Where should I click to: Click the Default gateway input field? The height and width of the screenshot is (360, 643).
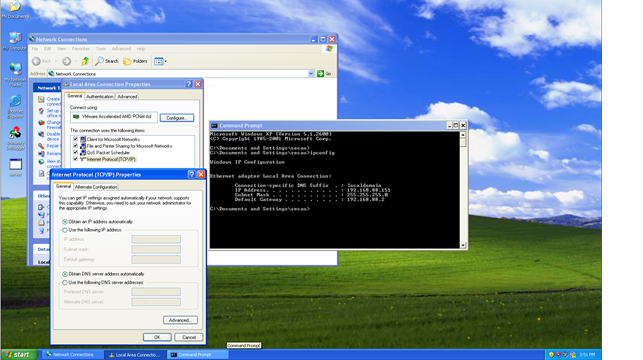tap(156, 260)
